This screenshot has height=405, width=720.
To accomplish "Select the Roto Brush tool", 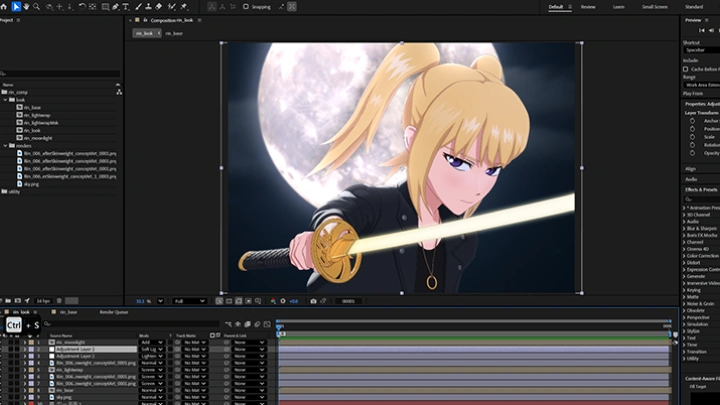I will click(x=172, y=6).
